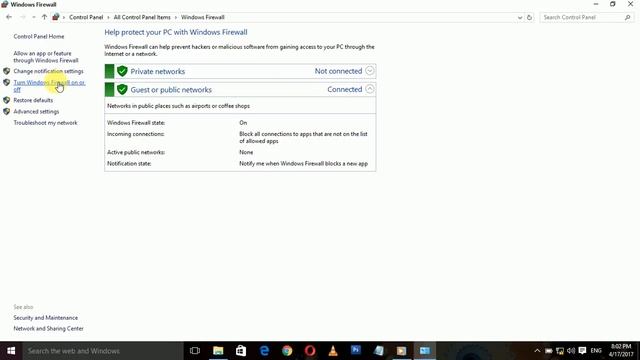Open Photoshop from the taskbar
640x360 pixels.
click(356, 350)
